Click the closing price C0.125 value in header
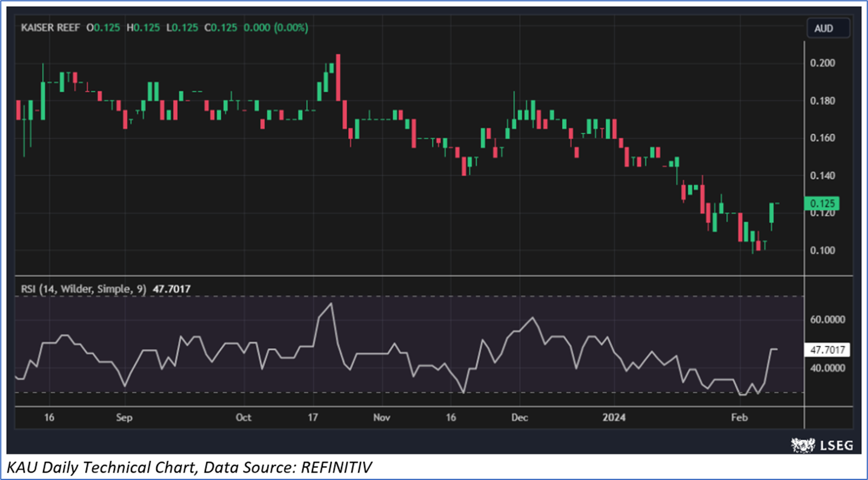The image size is (868, 480). coord(220,28)
